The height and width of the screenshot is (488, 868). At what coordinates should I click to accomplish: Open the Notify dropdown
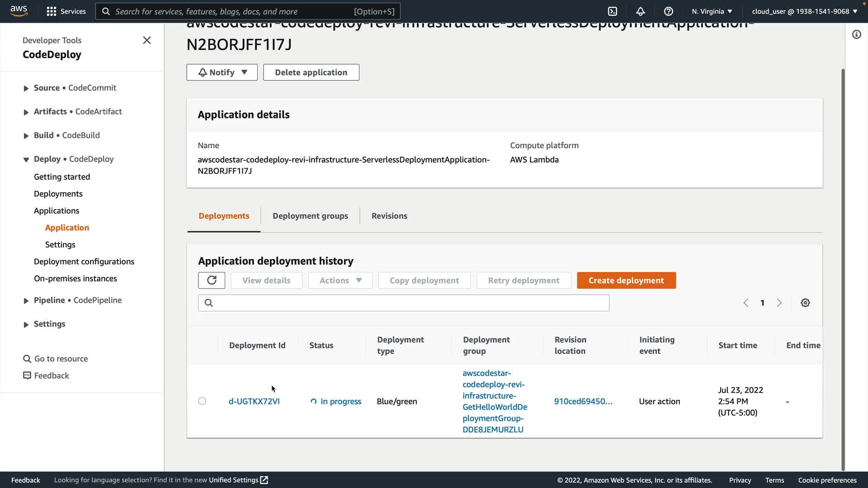point(222,72)
